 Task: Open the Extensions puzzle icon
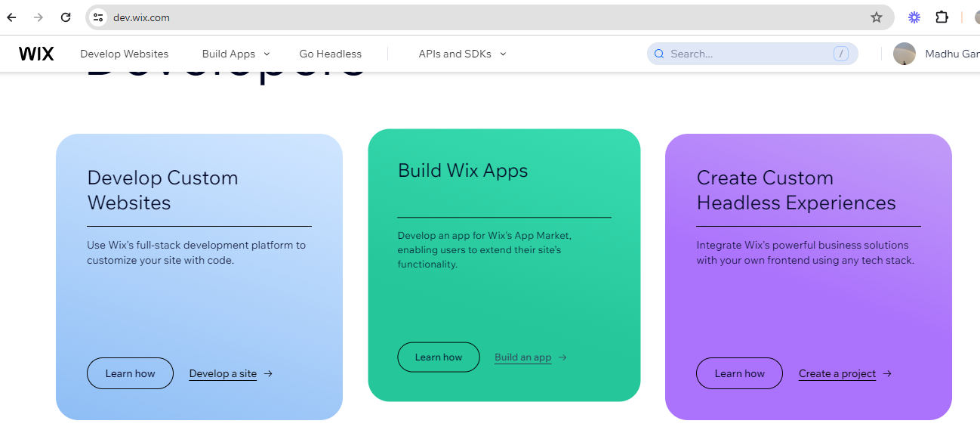click(x=941, y=17)
